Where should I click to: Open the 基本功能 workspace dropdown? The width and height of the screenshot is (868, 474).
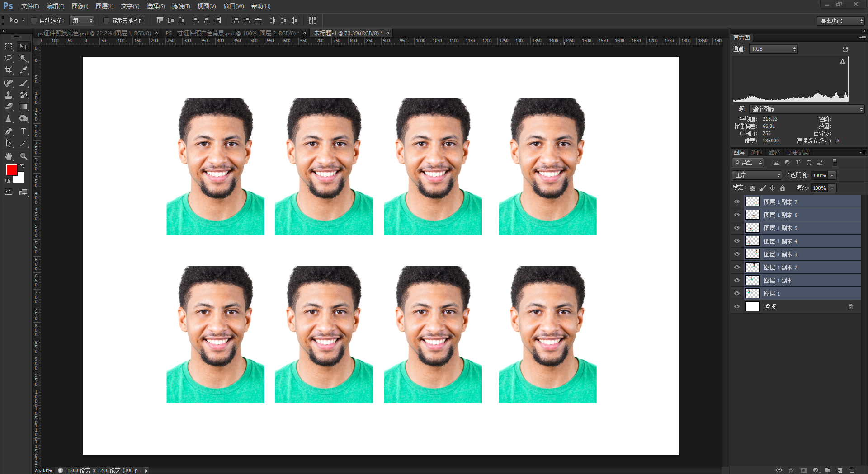click(841, 21)
